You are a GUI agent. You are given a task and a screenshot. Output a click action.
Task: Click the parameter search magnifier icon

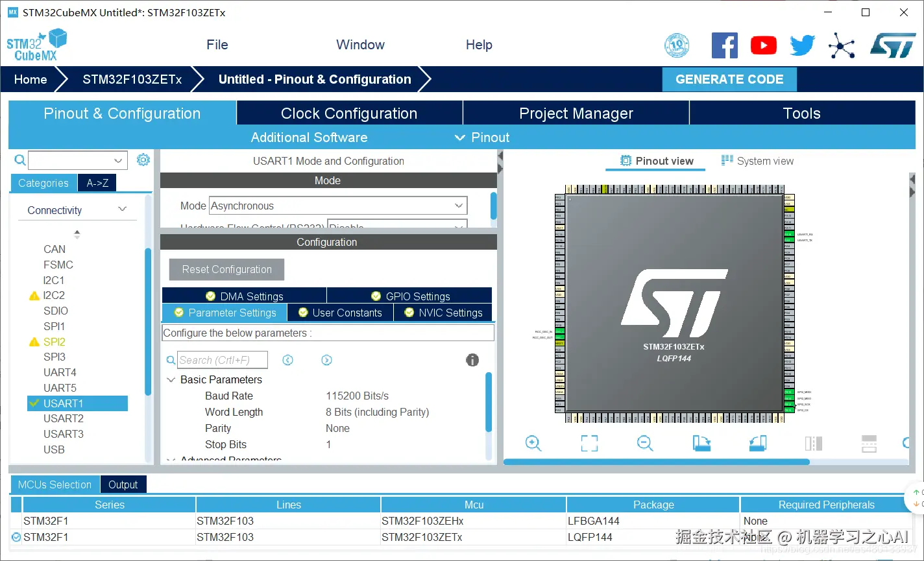[171, 360]
